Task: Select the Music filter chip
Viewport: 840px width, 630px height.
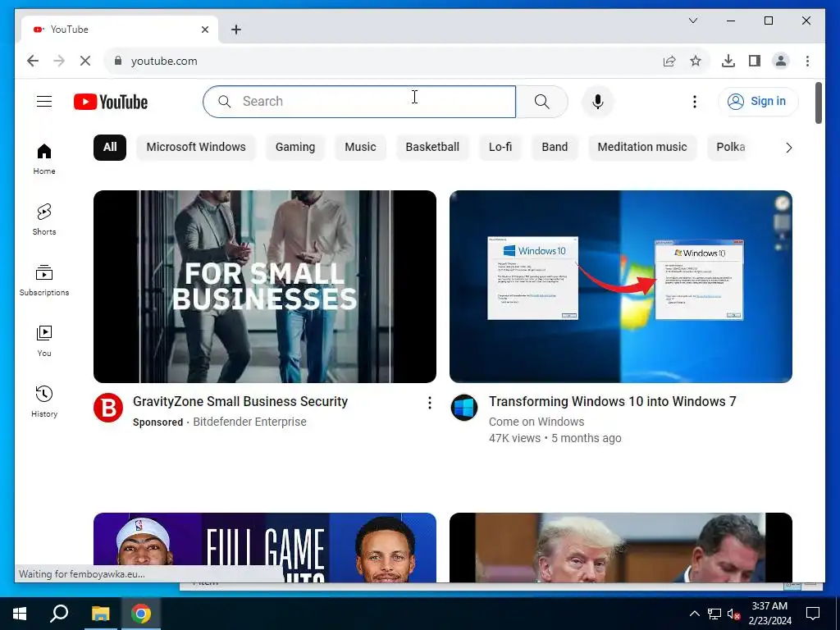Action: pyautogui.click(x=361, y=148)
